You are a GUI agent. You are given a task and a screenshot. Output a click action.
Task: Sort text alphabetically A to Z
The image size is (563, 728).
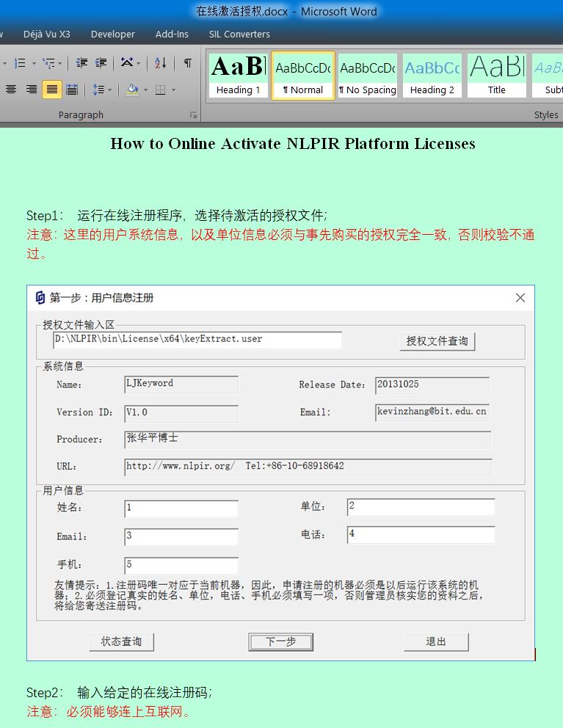(x=160, y=62)
